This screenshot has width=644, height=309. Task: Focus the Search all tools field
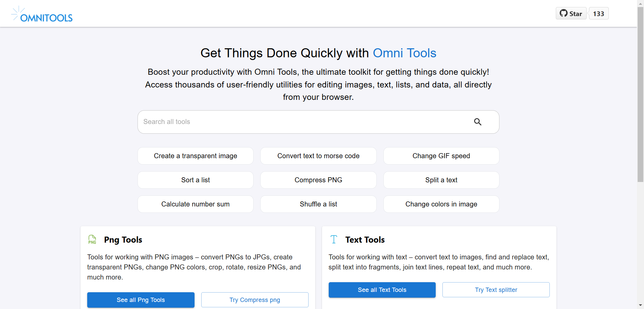(x=302, y=122)
